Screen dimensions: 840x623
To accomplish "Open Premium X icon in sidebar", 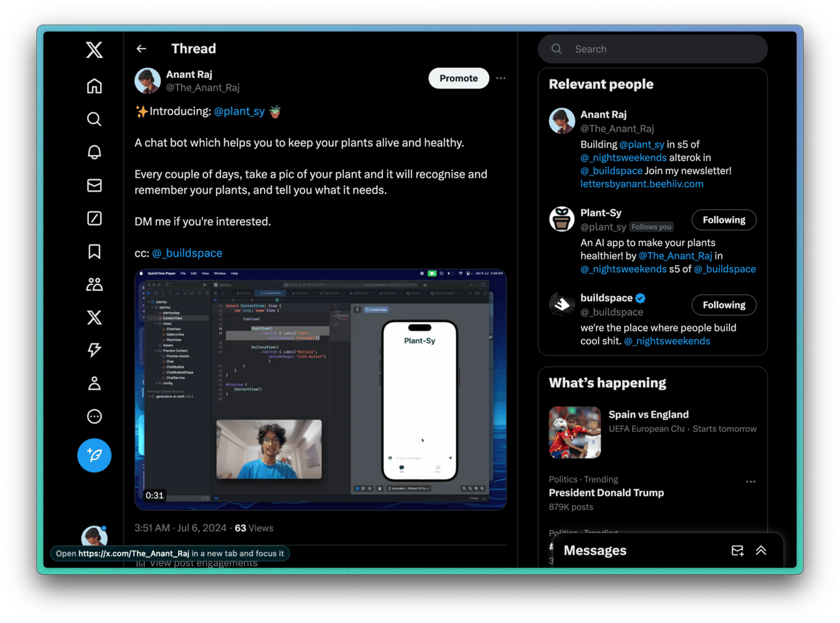I will [x=94, y=317].
